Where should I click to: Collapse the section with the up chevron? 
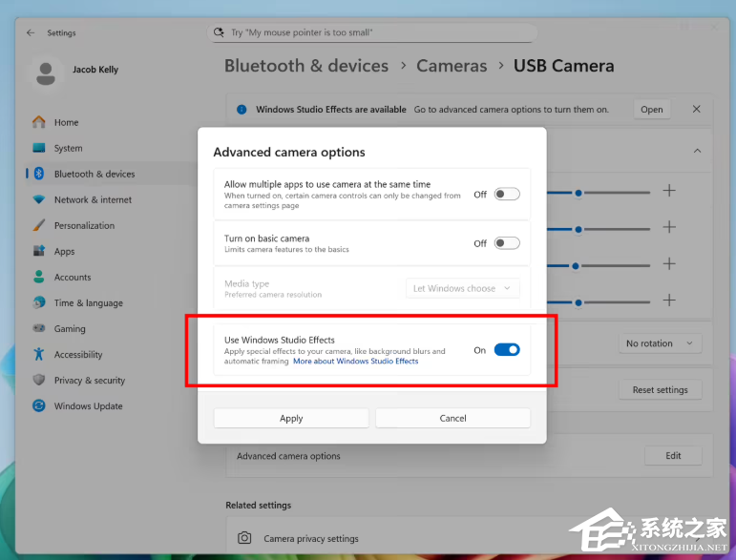(x=698, y=151)
